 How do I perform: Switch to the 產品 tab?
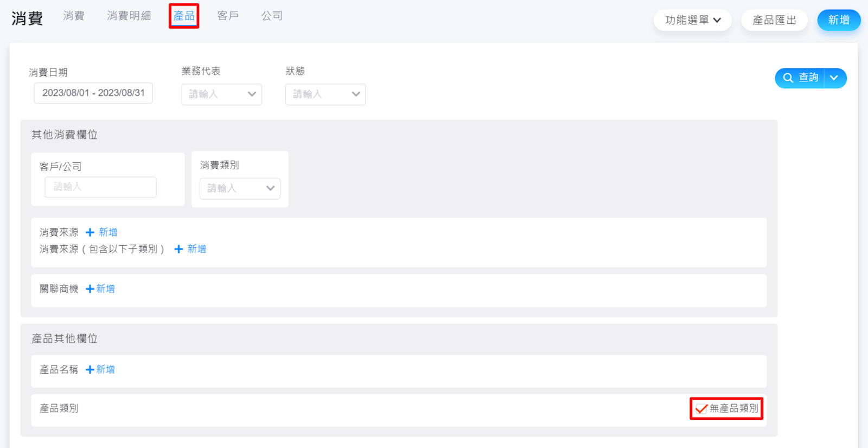click(x=184, y=16)
